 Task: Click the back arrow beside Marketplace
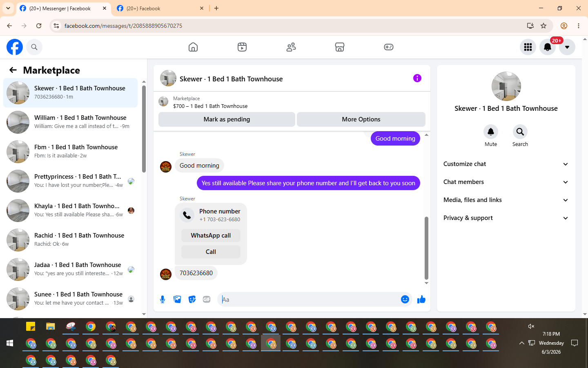(x=13, y=70)
